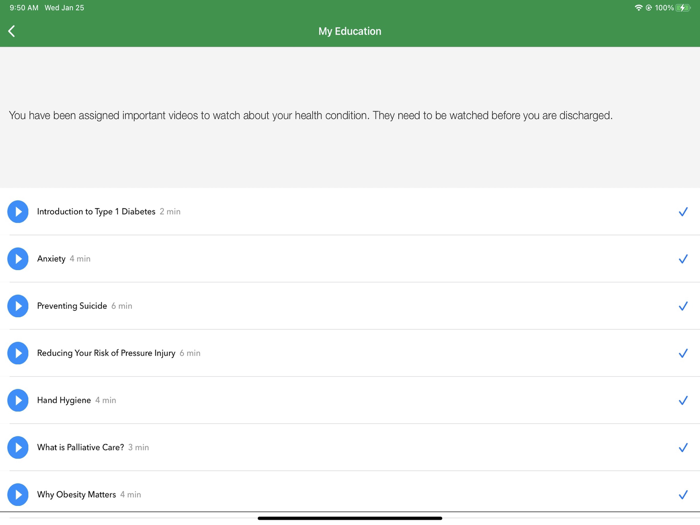Click the checkmark on Hand Hygiene row

pyautogui.click(x=683, y=400)
